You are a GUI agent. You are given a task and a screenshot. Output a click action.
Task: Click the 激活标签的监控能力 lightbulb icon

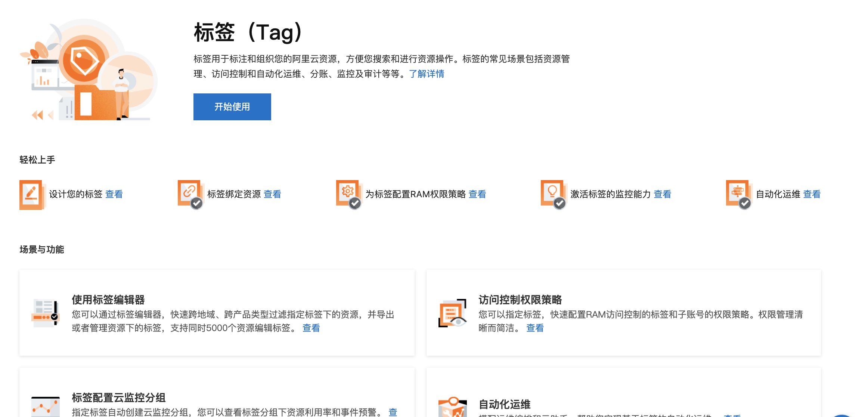point(554,195)
